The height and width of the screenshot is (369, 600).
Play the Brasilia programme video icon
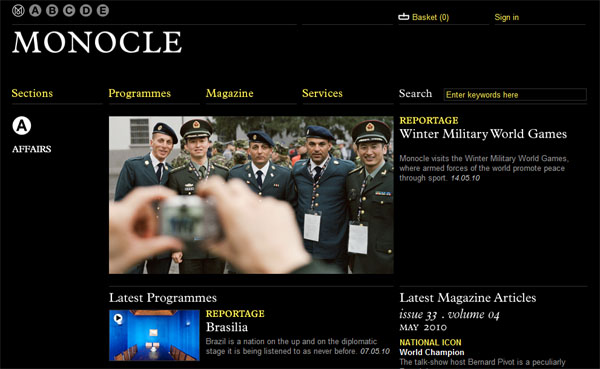click(118, 318)
